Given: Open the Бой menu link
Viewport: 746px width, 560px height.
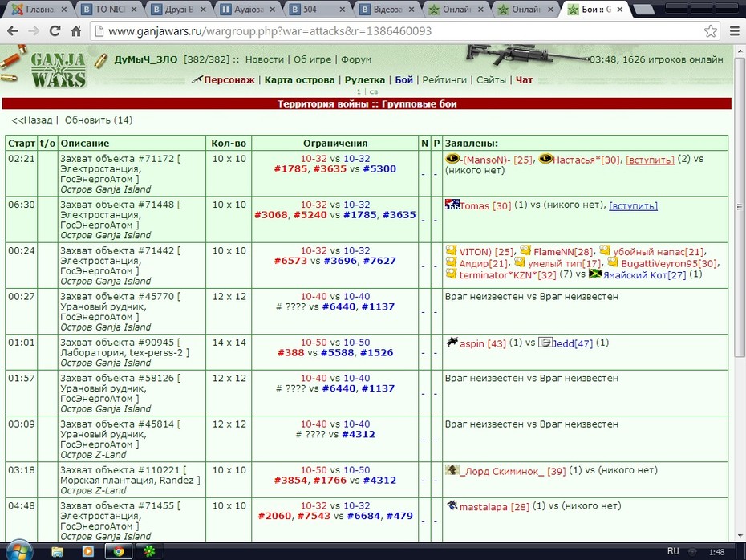Looking at the screenshot, I should pyautogui.click(x=403, y=80).
